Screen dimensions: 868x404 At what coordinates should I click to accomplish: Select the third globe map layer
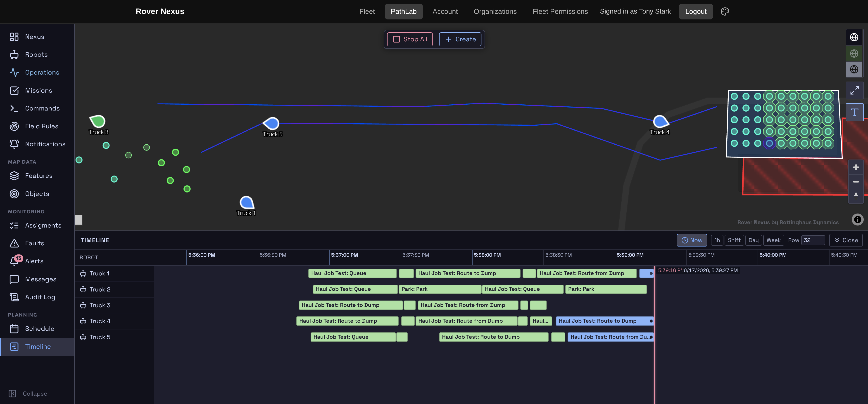[854, 69]
